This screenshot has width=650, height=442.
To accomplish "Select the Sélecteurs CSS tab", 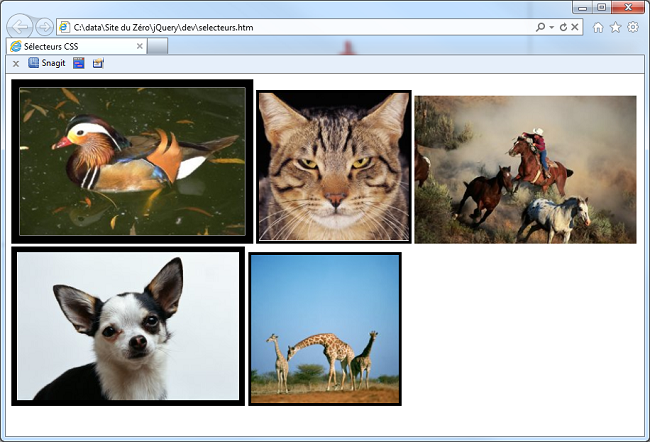I will (x=77, y=46).
